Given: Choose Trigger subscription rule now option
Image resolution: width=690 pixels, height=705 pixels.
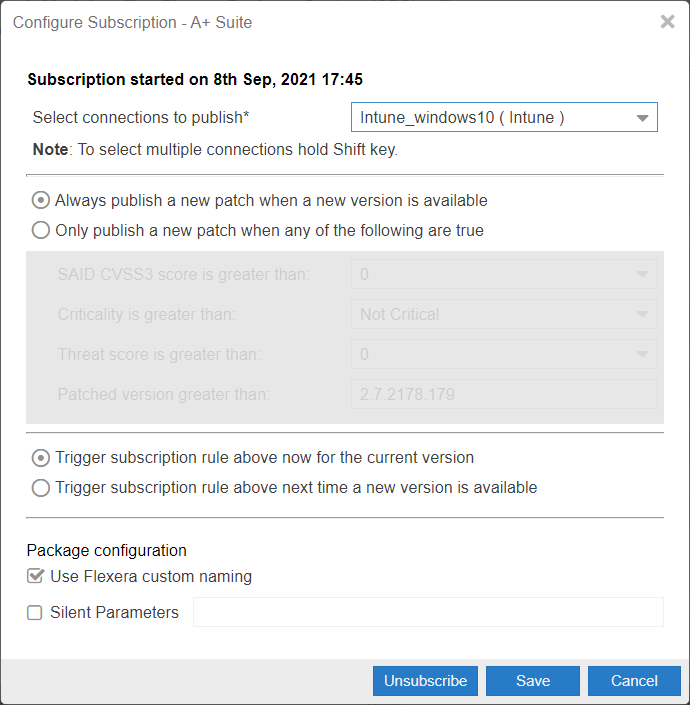Looking at the screenshot, I should point(40,458).
